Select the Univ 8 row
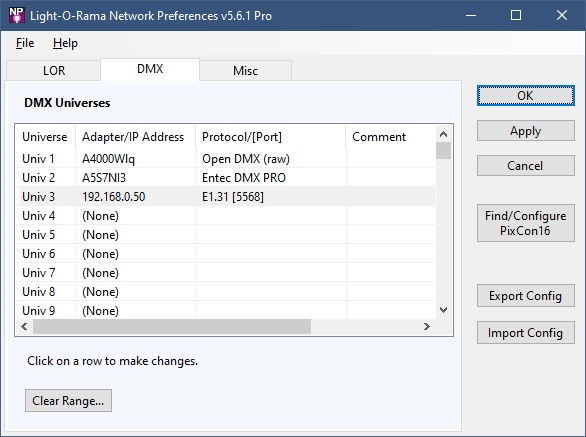The height and width of the screenshot is (437, 586). point(226,292)
